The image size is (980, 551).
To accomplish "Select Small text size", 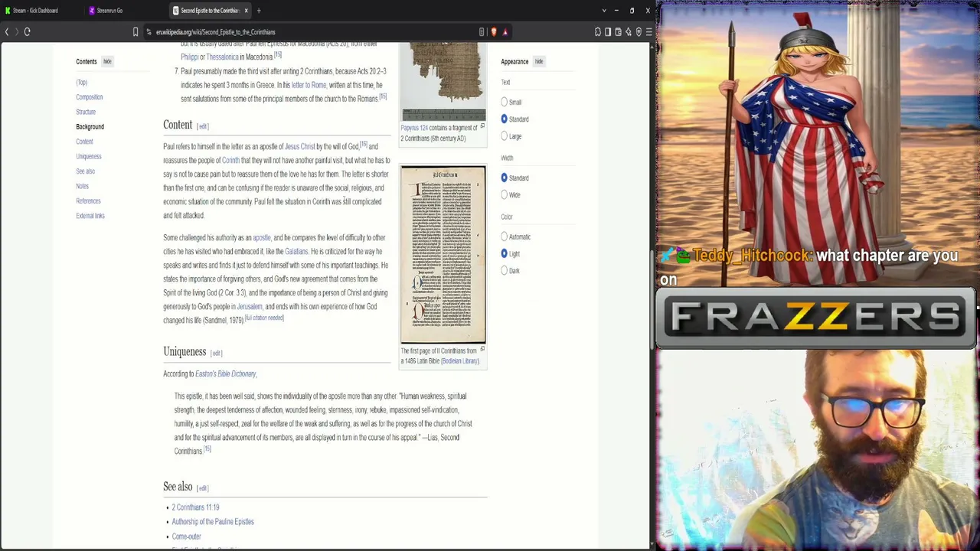I will pos(504,102).
